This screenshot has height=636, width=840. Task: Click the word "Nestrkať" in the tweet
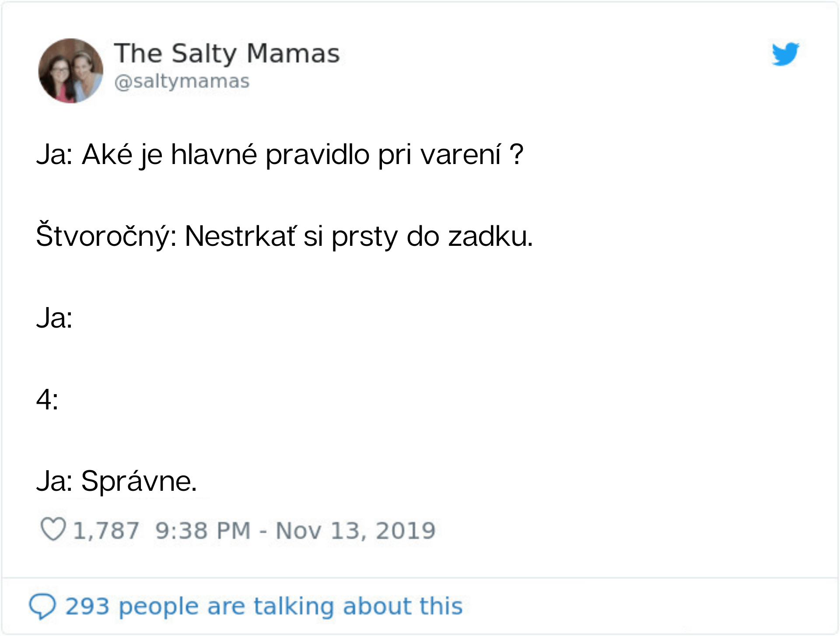tap(240, 236)
